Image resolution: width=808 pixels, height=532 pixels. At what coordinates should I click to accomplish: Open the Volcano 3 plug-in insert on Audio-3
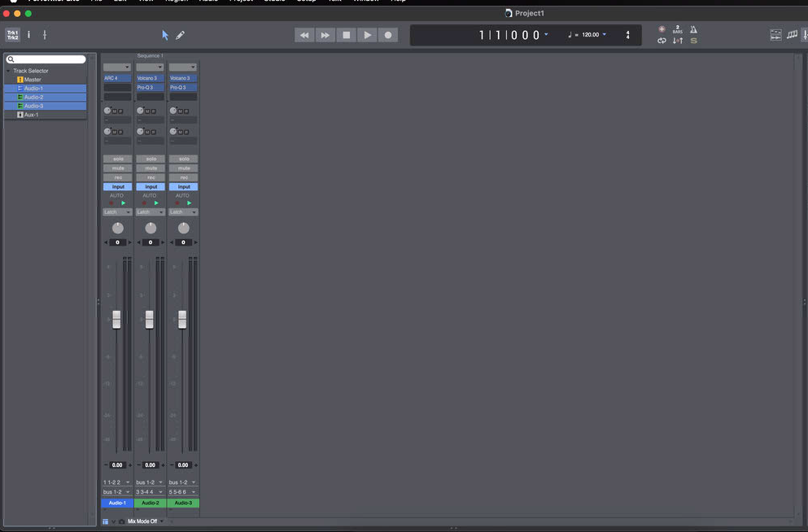[183, 78]
